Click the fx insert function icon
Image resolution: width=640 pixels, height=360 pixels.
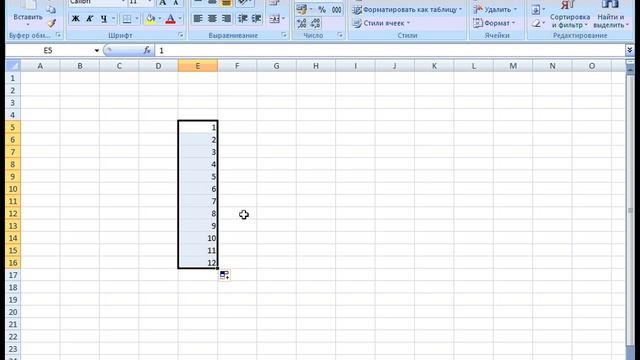coord(147,50)
